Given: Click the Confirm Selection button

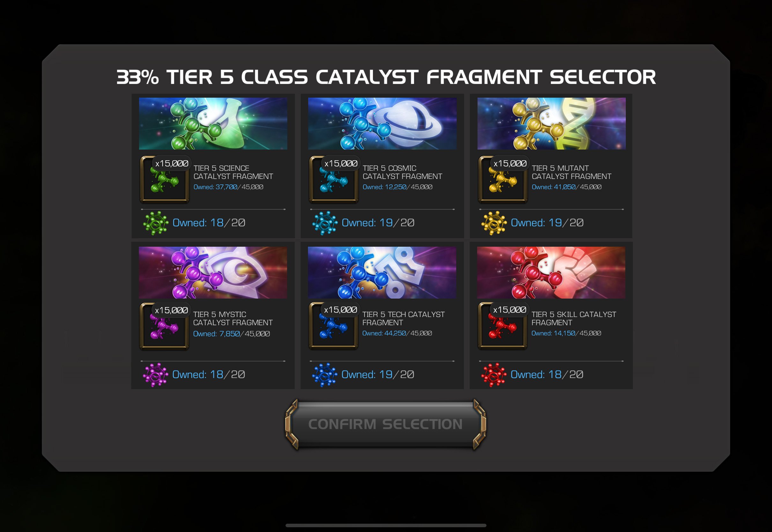Looking at the screenshot, I should point(385,424).
